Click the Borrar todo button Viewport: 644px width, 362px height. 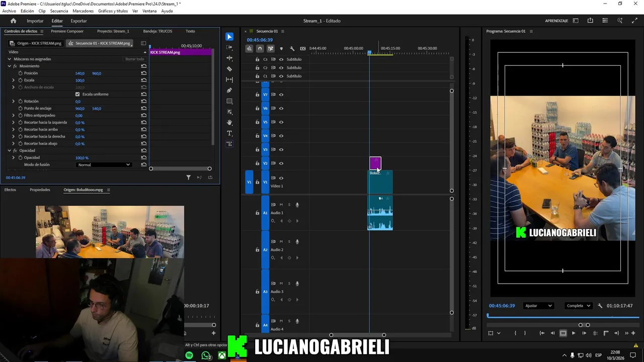tap(135, 59)
